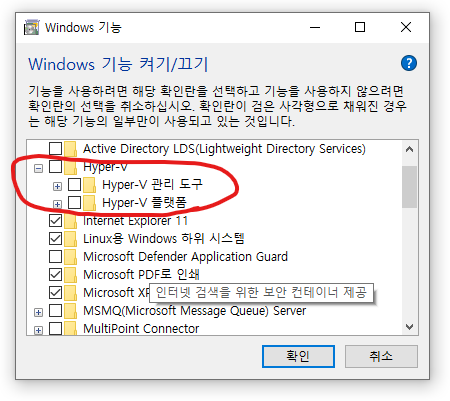Select the Internet Explorer 11 row text
450x401 pixels.
pos(135,220)
